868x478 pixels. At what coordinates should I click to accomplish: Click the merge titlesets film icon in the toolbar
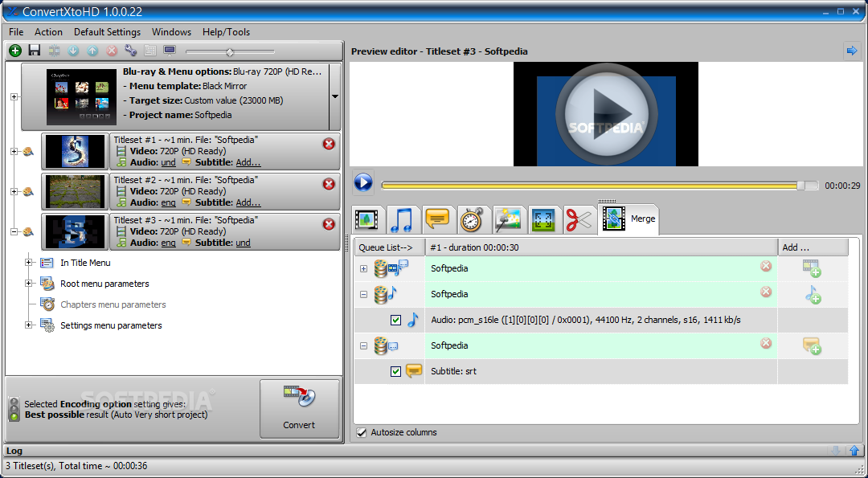click(54, 51)
